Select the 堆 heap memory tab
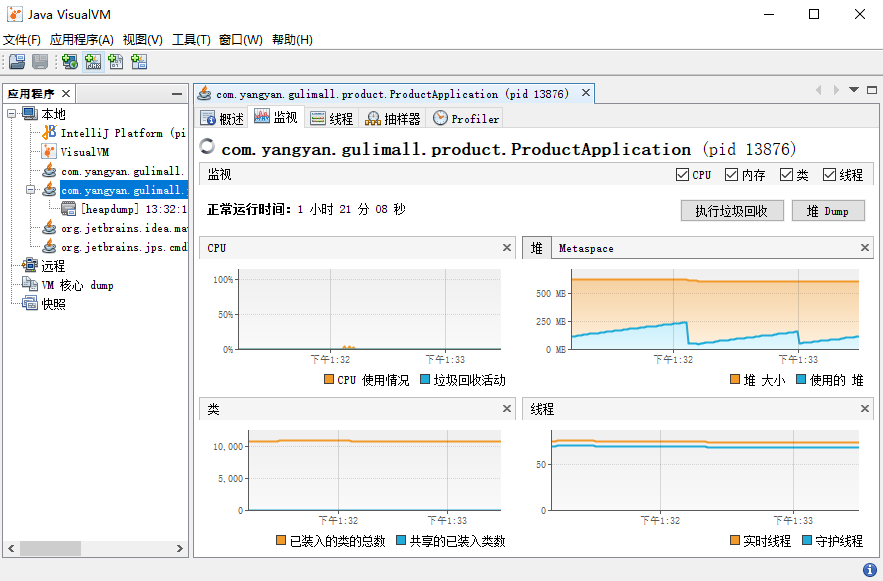The image size is (883, 581). pos(537,248)
